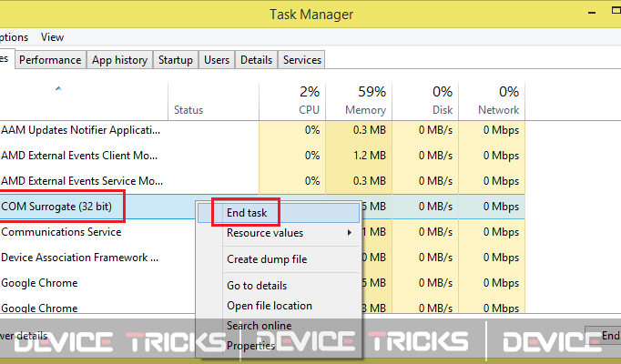Switch to the Performance tab

click(x=50, y=60)
